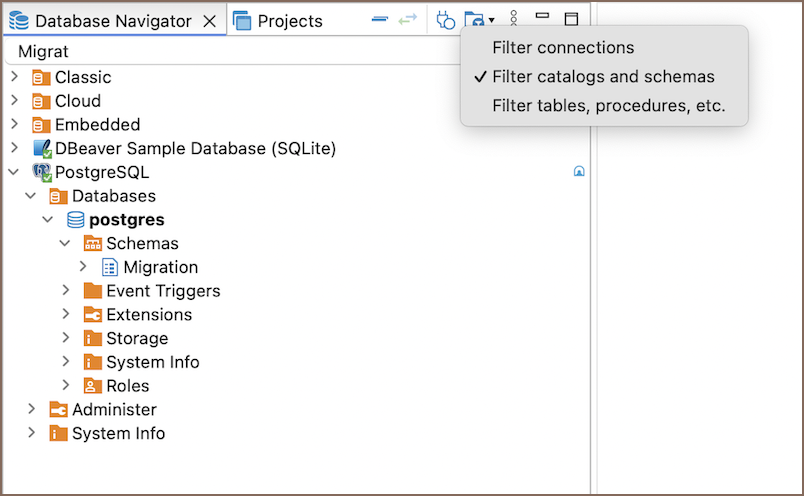This screenshot has height=496, width=804.
Task: Toggle Link with Editor arrows icon
Action: point(407,20)
